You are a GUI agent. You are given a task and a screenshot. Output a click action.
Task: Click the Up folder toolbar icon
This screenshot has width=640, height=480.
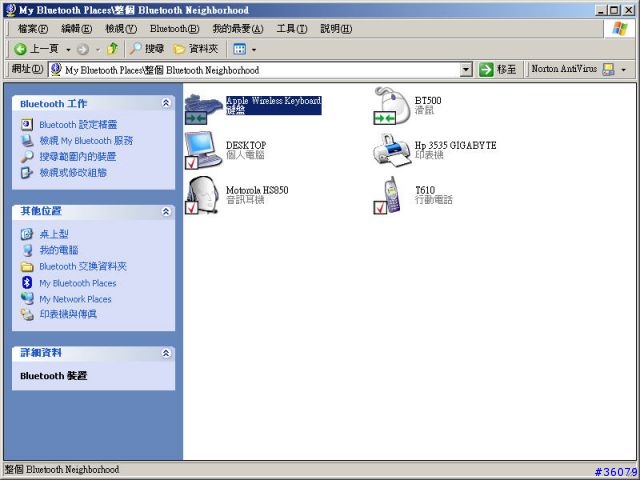pos(112,49)
